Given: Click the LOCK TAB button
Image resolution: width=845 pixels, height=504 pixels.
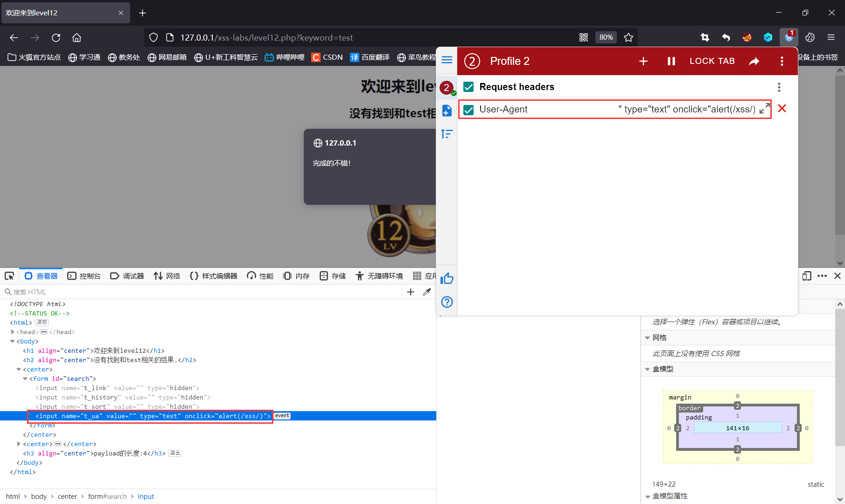Looking at the screenshot, I should point(712,61).
